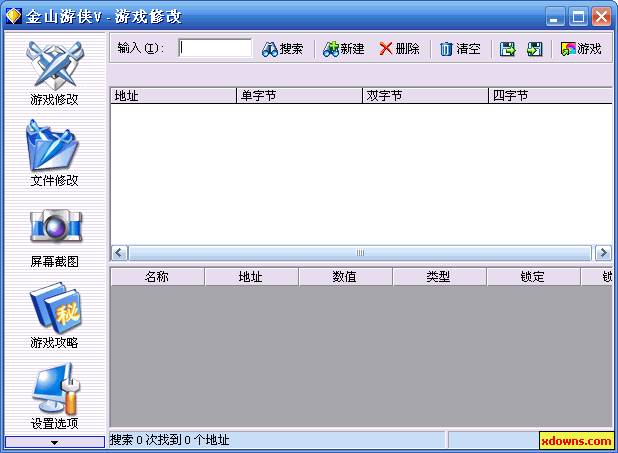Viewport: 618px width, 453px height.
Task: Maximize the 金山游侠V window
Action: (x=578, y=17)
